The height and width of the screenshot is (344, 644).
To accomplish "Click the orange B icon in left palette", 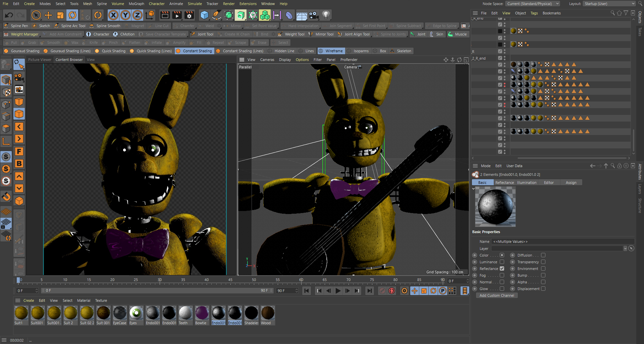I will (19, 163).
